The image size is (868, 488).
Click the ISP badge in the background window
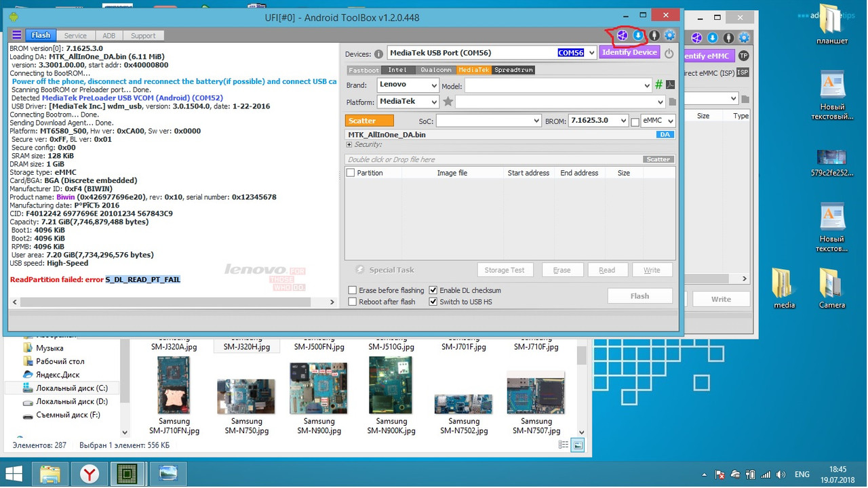(743, 73)
